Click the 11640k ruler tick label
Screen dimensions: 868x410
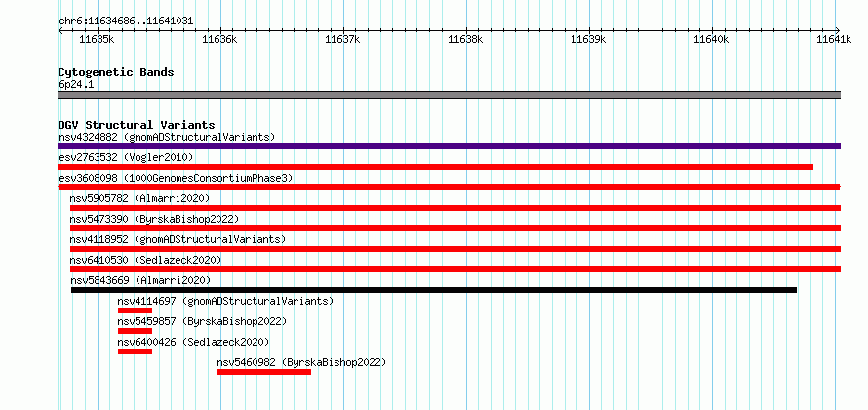coord(711,40)
